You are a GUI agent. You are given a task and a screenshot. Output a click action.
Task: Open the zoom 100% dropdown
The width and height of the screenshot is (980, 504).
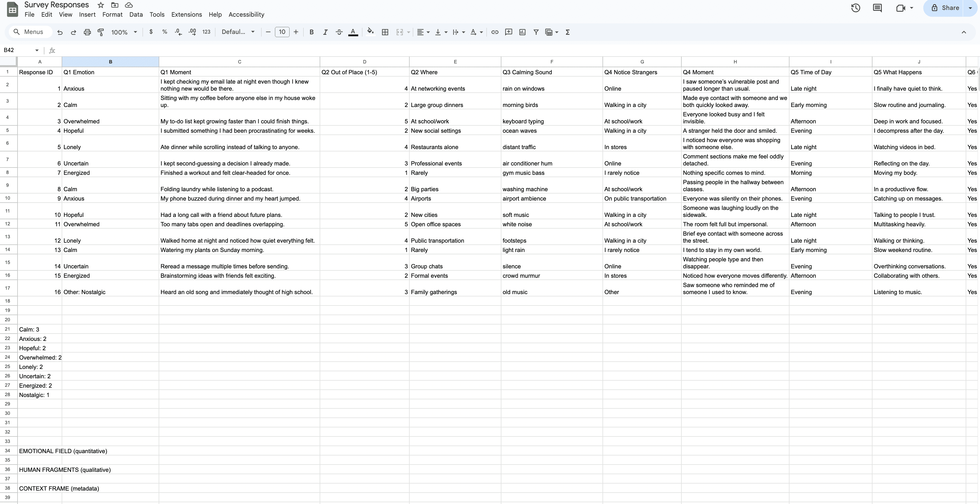coord(124,32)
